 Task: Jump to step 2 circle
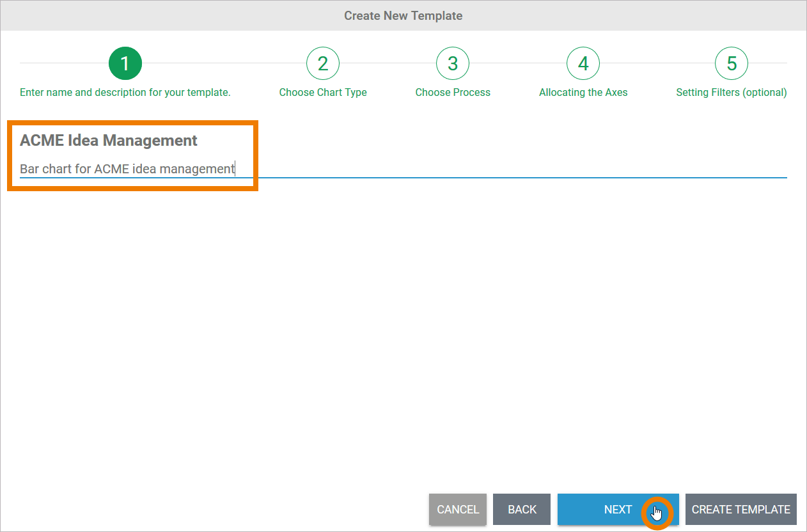[x=323, y=63]
